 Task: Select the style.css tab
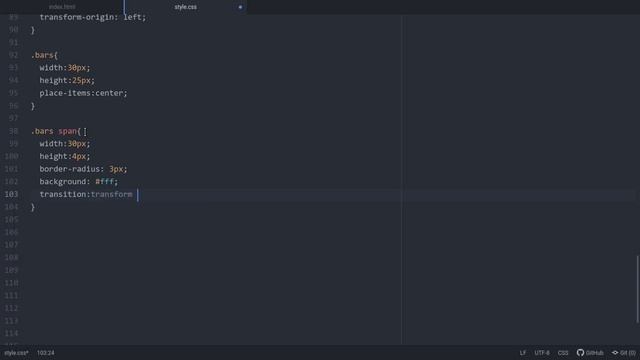(x=186, y=7)
